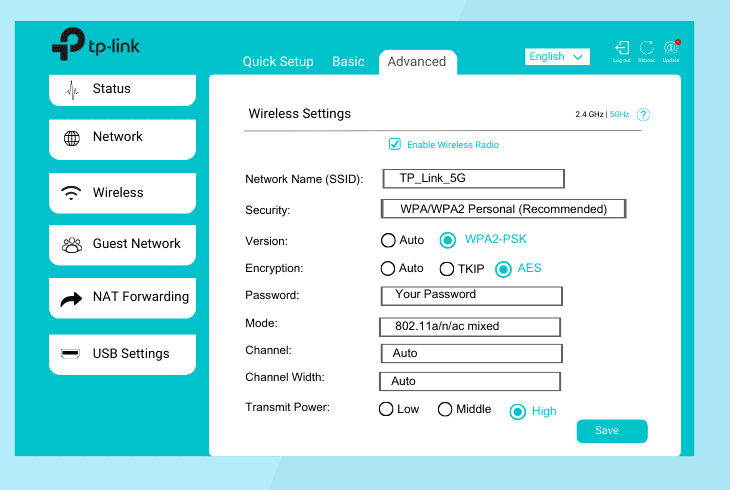Viewport: 730px width, 490px height.
Task: Select Auto for Version
Action: point(388,240)
